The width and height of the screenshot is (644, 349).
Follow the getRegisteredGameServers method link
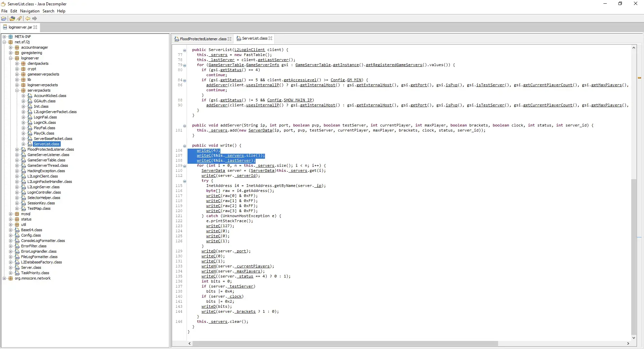click(x=394, y=65)
